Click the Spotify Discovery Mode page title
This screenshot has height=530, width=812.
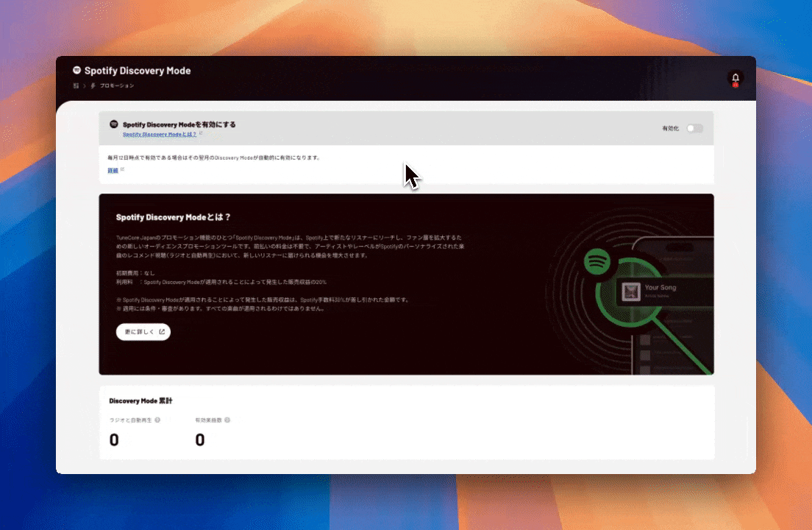(138, 71)
